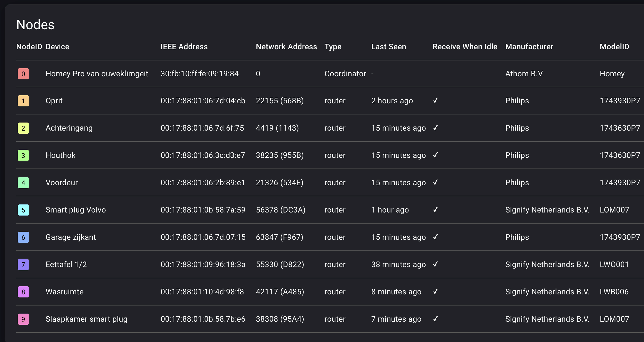Image resolution: width=644 pixels, height=342 pixels.
Task: Click the Device column header
Action: coord(57,47)
